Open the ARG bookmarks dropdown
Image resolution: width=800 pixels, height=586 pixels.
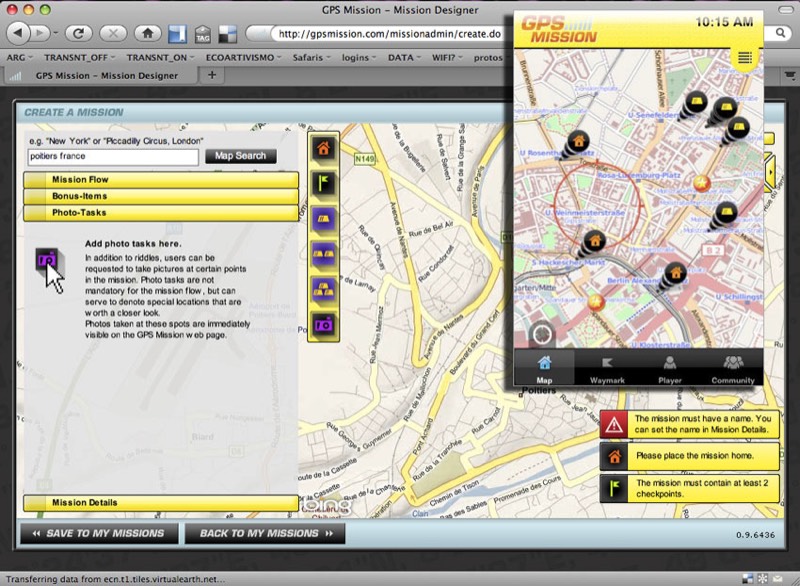coord(19,58)
